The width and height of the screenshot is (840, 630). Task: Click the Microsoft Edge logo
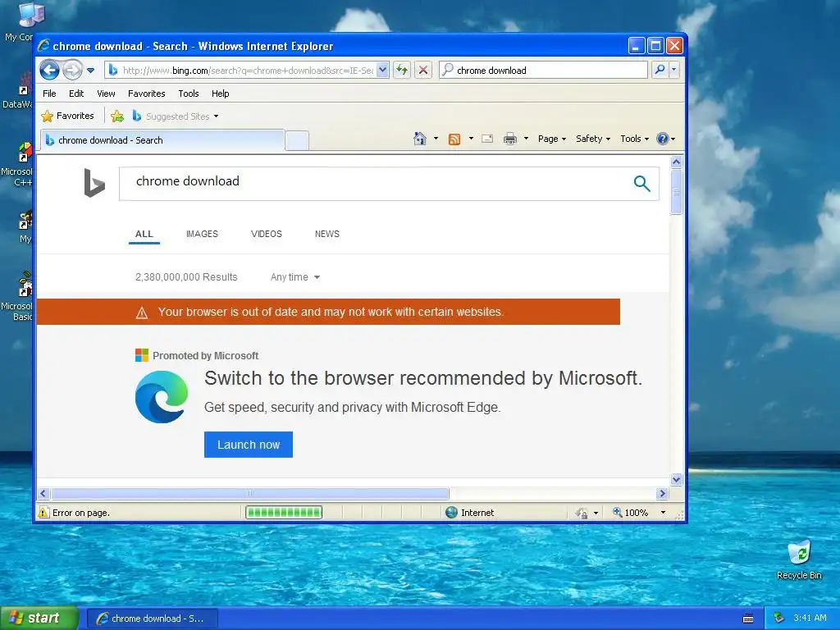point(162,397)
